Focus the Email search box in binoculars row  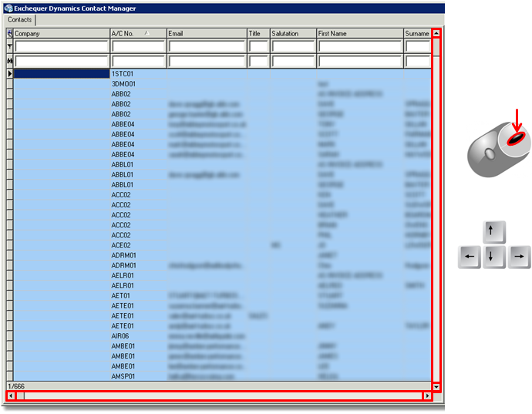click(207, 62)
